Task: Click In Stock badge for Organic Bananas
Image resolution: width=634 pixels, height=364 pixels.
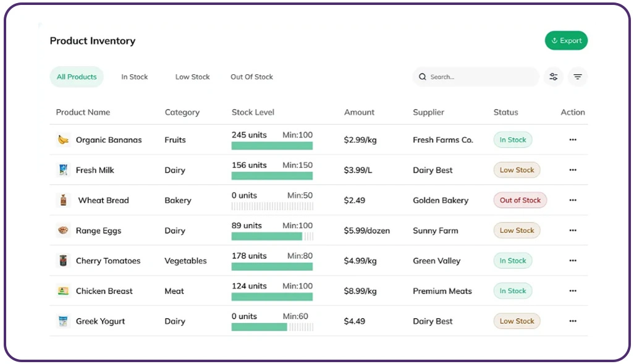Action: [x=513, y=140]
